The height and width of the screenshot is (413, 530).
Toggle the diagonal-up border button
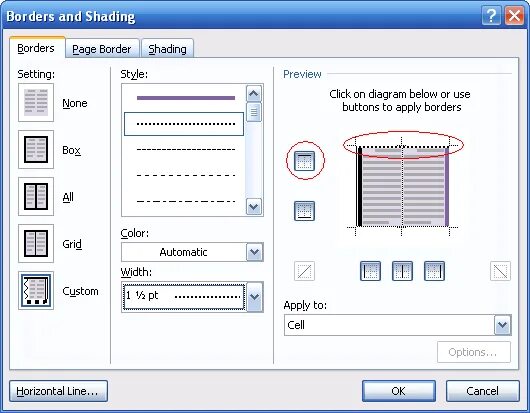coord(305,271)
